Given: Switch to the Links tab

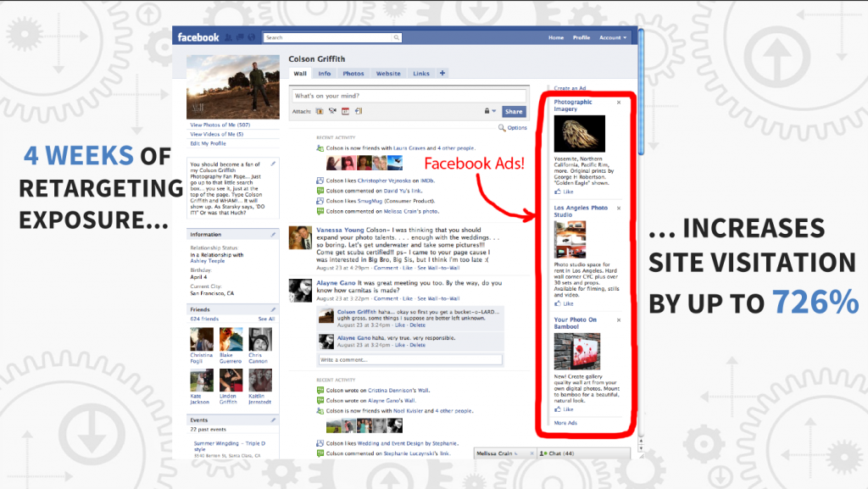Looking at the screenshot, I should (x=421, y=74).
